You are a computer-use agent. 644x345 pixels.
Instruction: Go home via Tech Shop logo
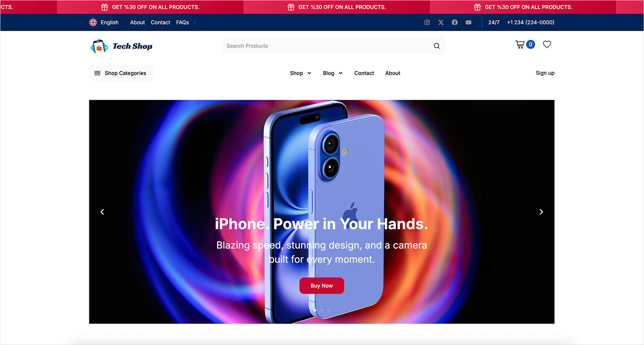tap(121, 46)
